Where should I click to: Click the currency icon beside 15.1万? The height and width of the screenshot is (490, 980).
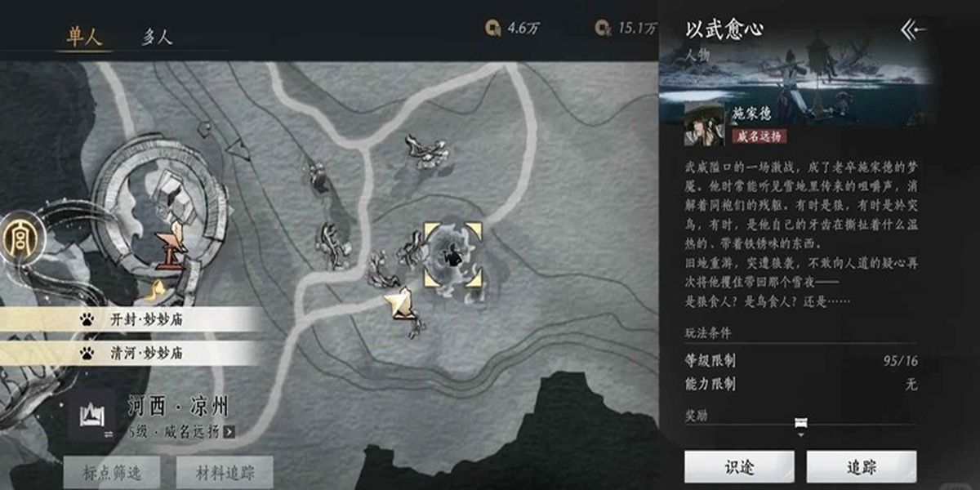(x=604, y=29)
